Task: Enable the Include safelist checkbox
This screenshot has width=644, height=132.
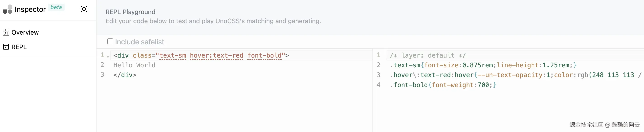Action: (x=110, y=41)
